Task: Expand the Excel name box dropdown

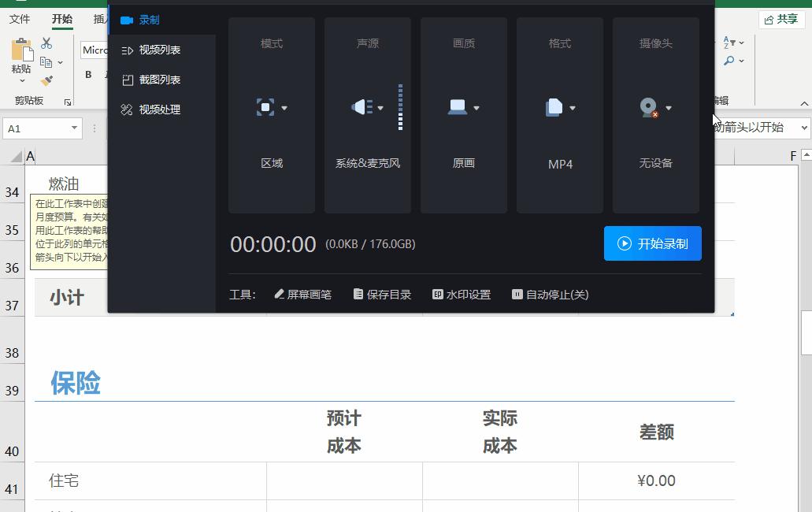Action: tap(75, 127)
